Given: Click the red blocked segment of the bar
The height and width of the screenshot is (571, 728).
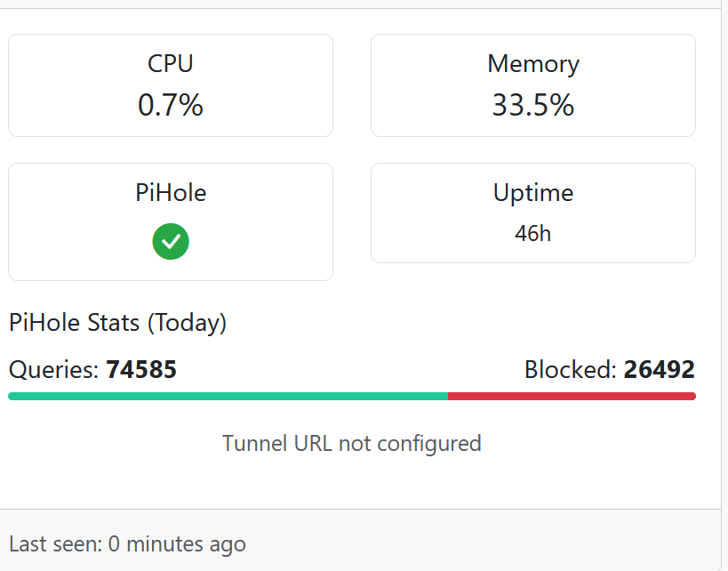Looking at the screenshot, I should tap(572, 397).
